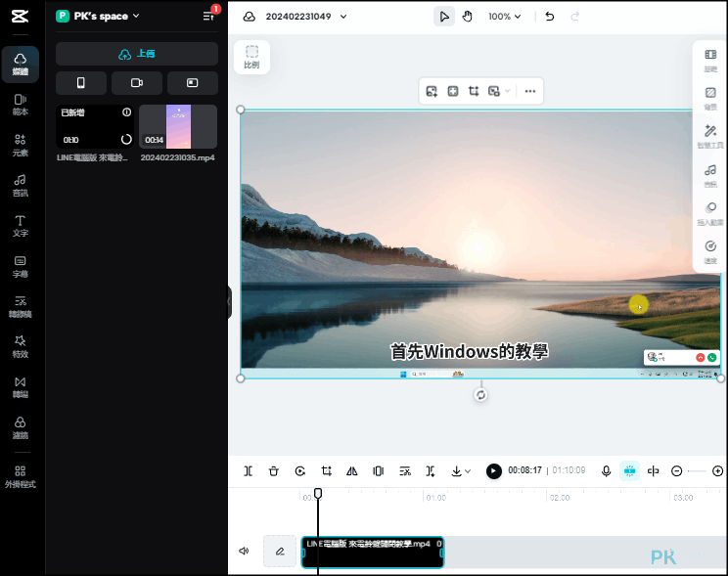Viewport: 728px width, 576px height.
Task: Select the hand pan tool
Action: coord(467,17)
